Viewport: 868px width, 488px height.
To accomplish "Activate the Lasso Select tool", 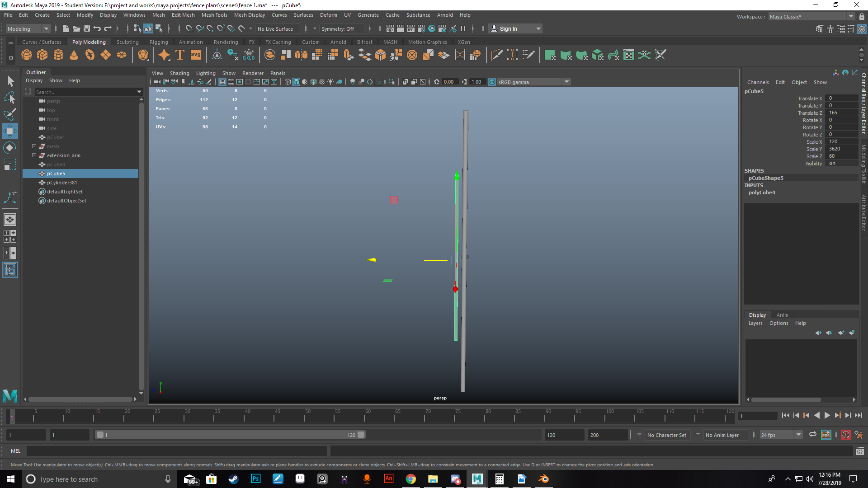I will coord(10,97).
